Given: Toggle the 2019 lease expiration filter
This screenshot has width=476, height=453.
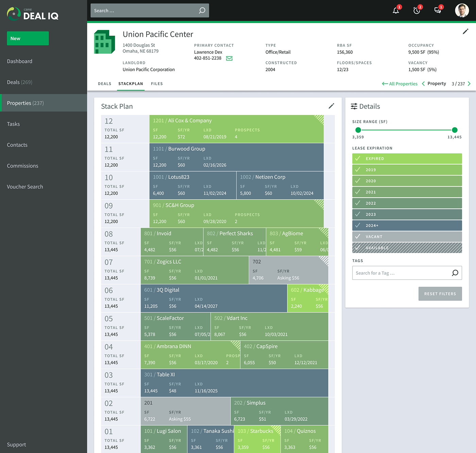Looking at the screenshot, I should pos(407,170).
